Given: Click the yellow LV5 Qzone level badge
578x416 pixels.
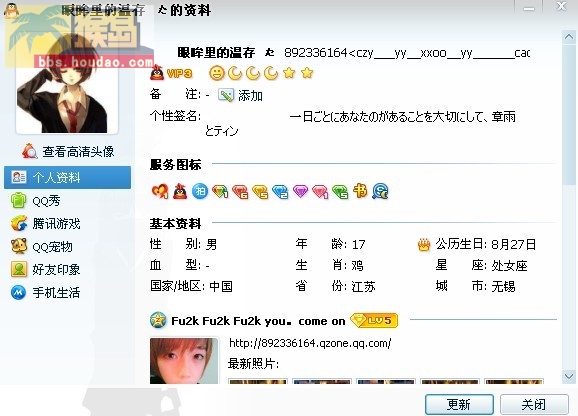Looking at the screenshot, I should pyautogui.click(x=374, y=320).
